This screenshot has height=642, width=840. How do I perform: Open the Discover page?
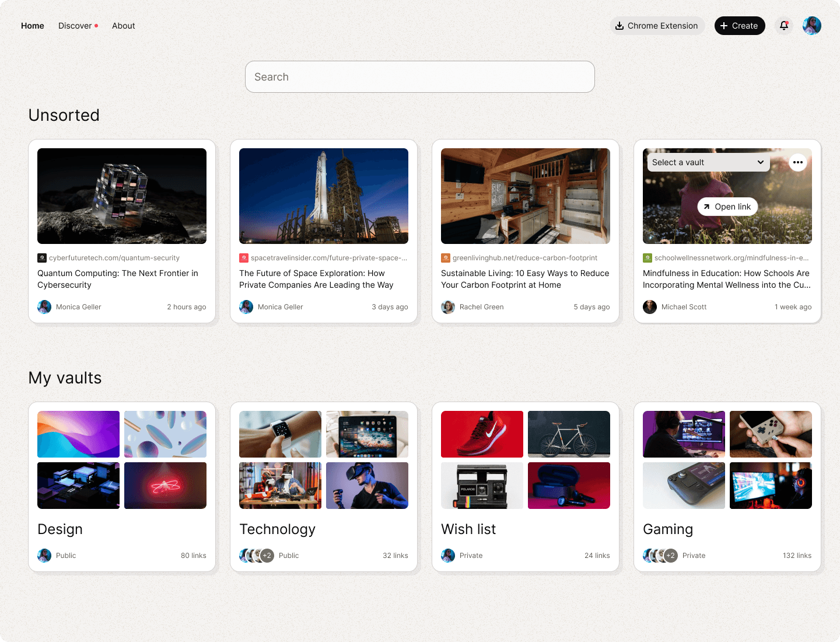[x=75, y=26]
